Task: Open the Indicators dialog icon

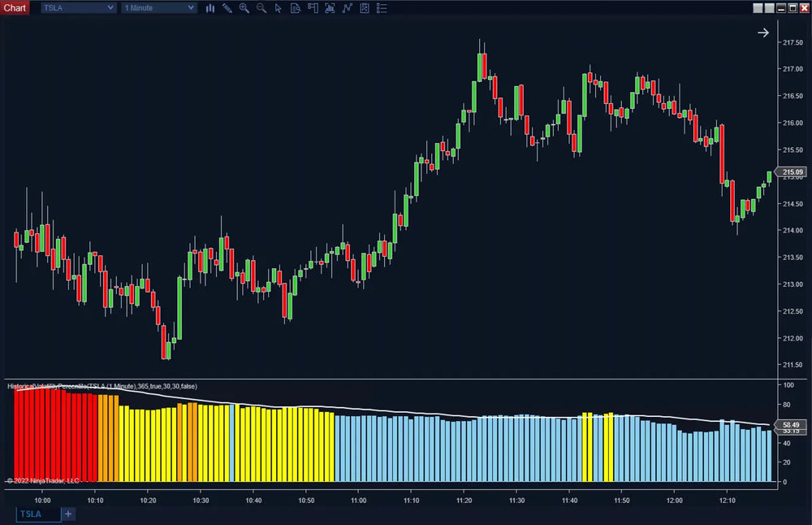Action: pyautogui.click(x=330, y=8)
